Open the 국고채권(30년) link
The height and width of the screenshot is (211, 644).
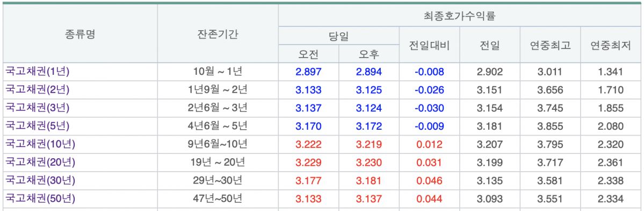coord(40,180)
